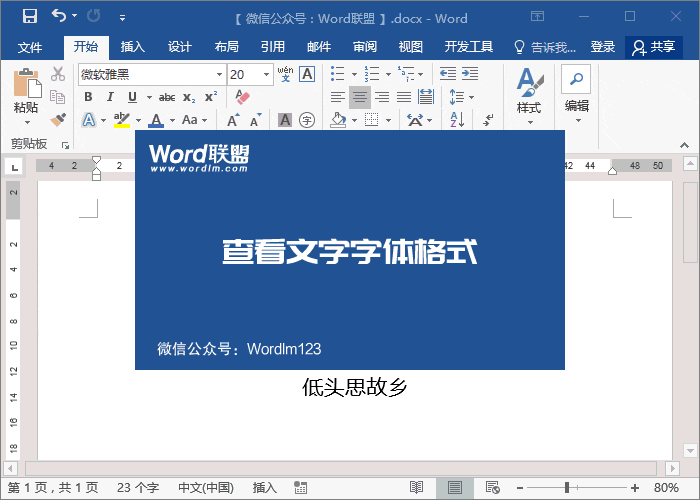Customize the Quick Access Toolbar
The image size is (700, 500).
point(122,18)
